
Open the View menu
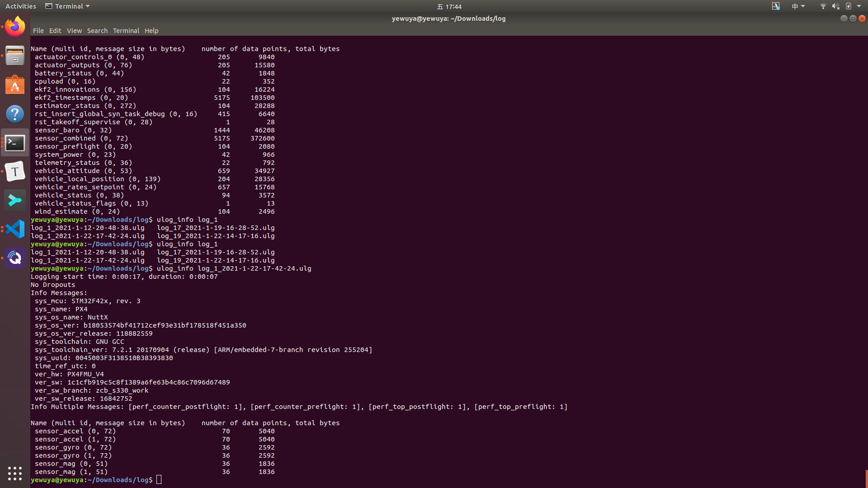click(74, 31)
